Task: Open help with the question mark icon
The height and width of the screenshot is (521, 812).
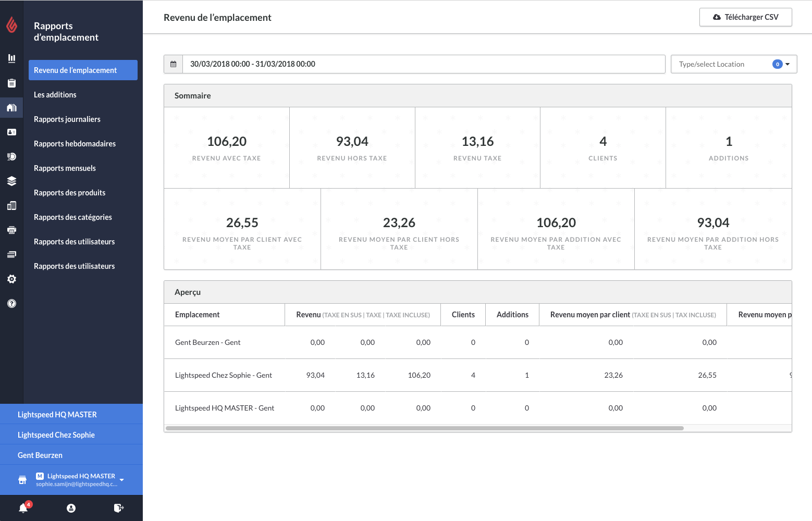Action: pos(11,304)
